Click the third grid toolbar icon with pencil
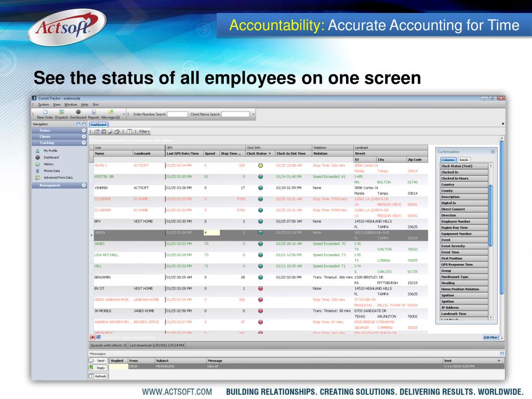 (x=110, y=131)
